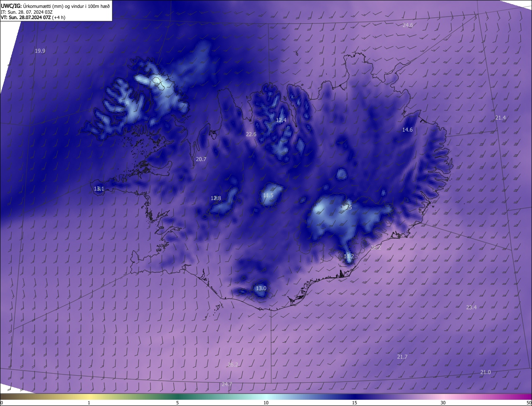Click the 22.6 value label
Image resolution: width=532 pixels, height=406 pixels.
(251, 134)
